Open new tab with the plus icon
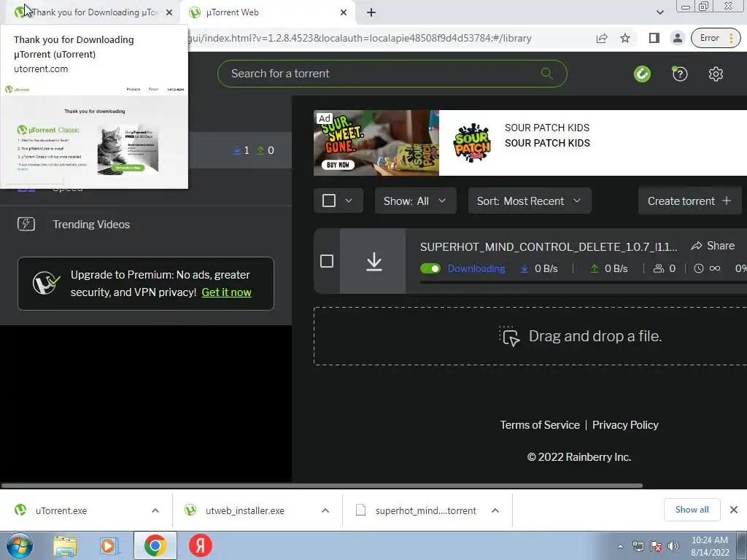This screenshot has height=560, width=747. pyautogui.click(x=371, y=13)
